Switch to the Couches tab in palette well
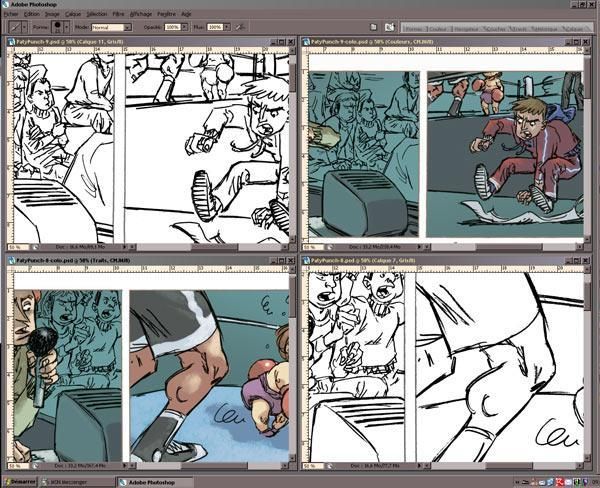Viewport: 600px width, 488px height. (x=494, y=29)
